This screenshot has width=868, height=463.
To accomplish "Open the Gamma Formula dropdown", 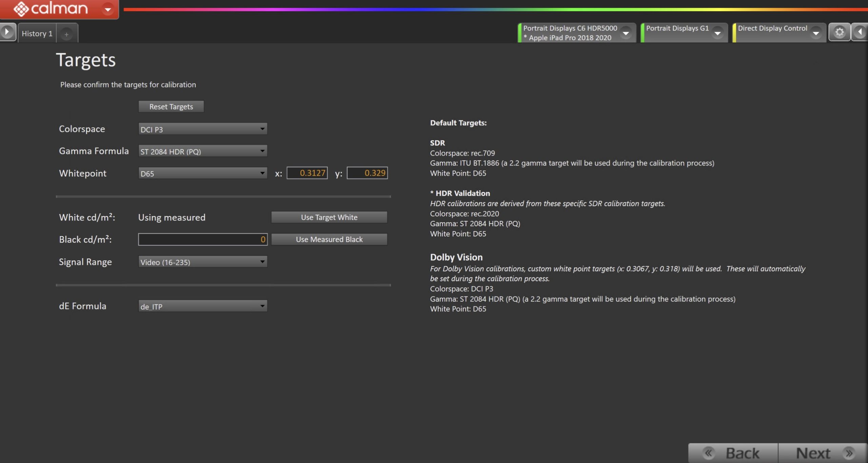I will (x=202, y=151).
